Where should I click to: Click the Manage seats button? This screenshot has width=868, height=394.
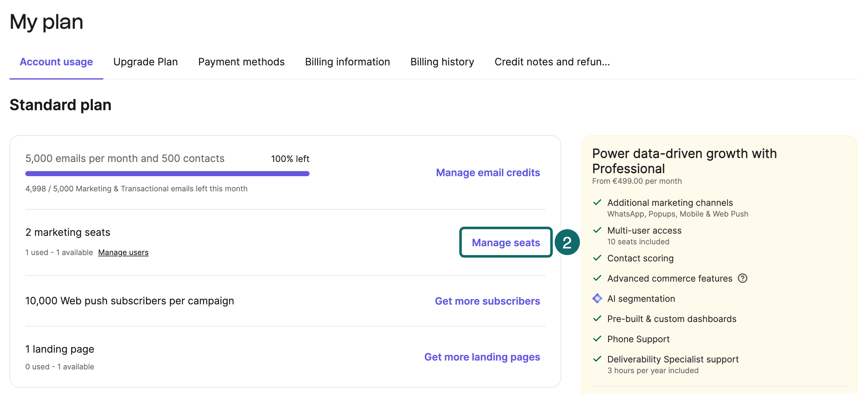pos(505,242)
